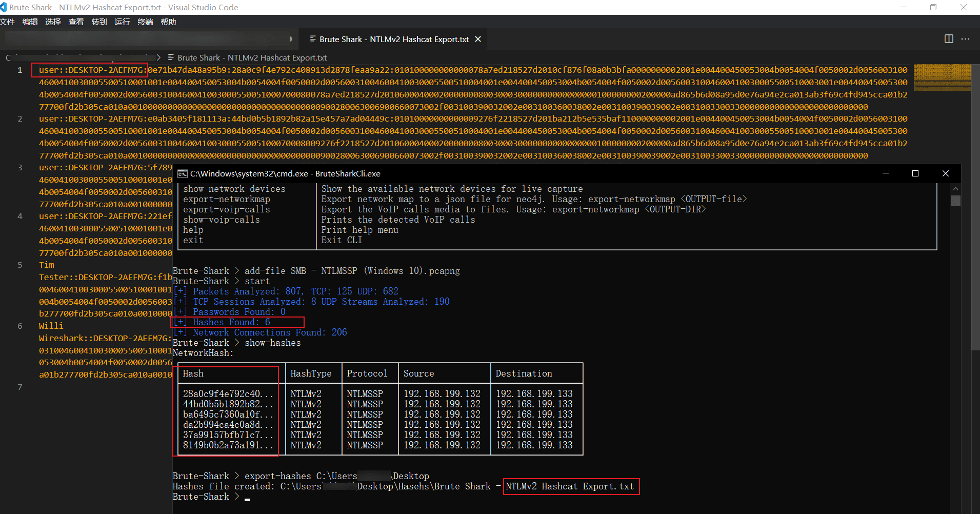
Task: Open the 帮助 menu
Action: (168, 22)
